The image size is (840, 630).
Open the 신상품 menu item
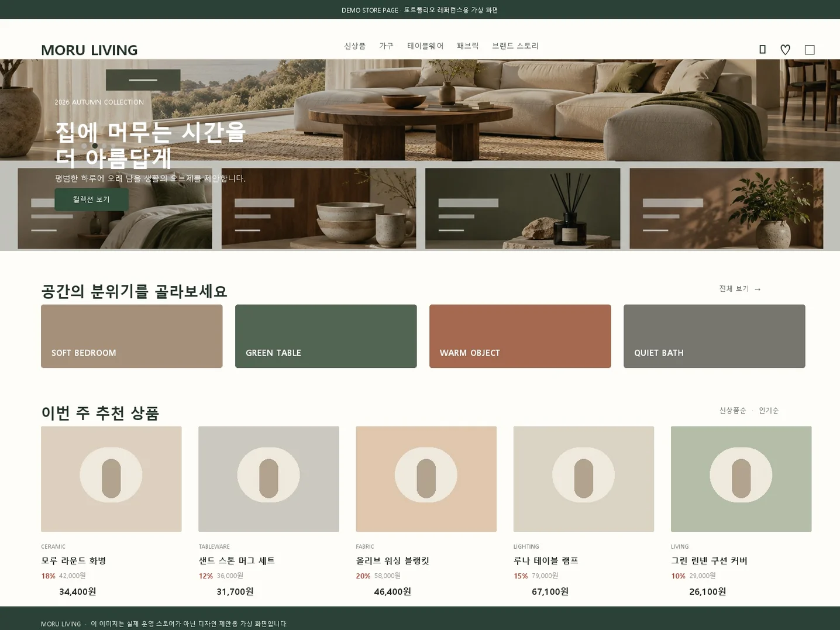click(x=355, y=46)
